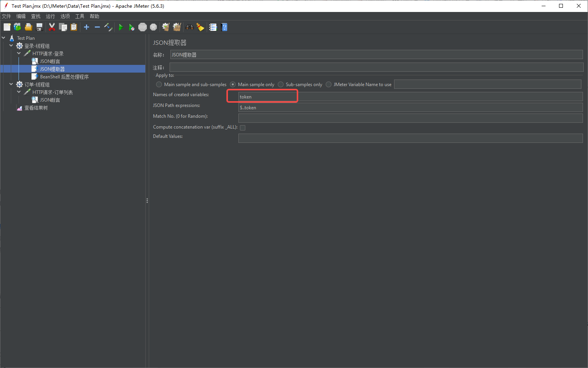Image resolution: width=588 pixels, height=368 pixels.
Task: Click the Paste clipboard icon
Action: pos(74,27)
